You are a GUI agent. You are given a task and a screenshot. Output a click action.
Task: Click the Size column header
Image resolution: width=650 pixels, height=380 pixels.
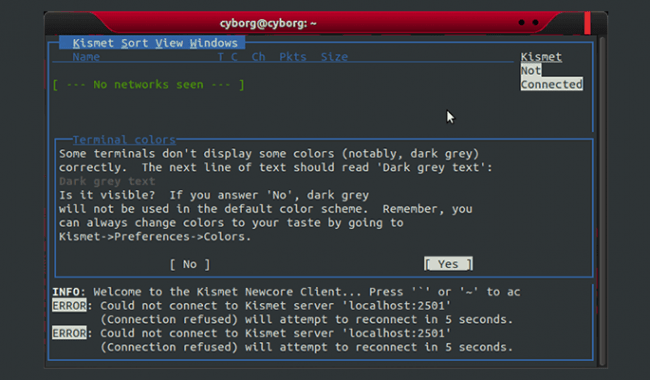click(x=334, y=57)
